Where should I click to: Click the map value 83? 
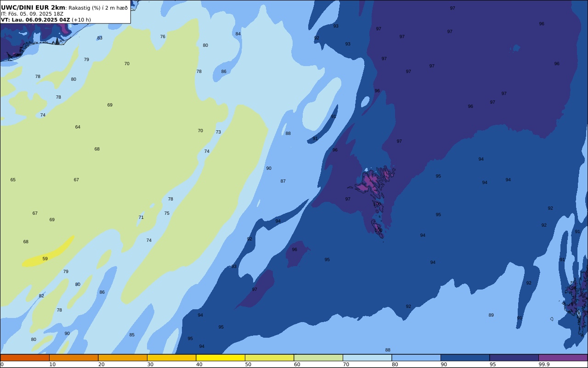point(100,38)
